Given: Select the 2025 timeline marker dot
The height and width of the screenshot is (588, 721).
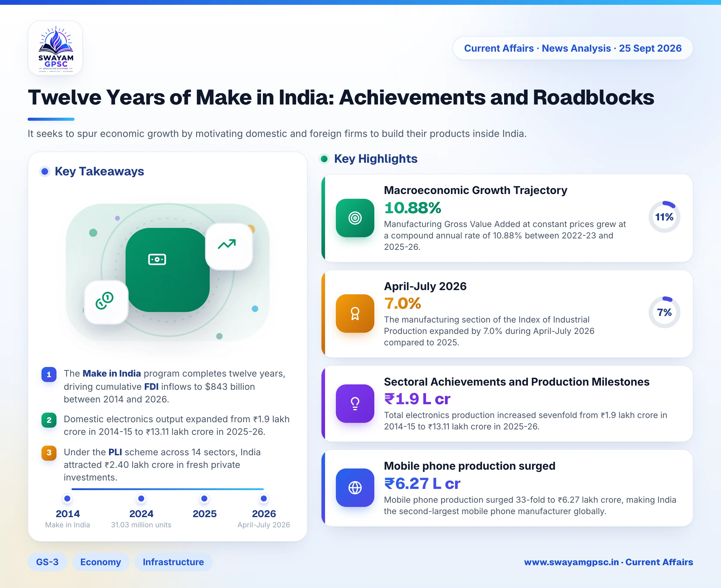Looking at the screenshot, I should (204, 499).
